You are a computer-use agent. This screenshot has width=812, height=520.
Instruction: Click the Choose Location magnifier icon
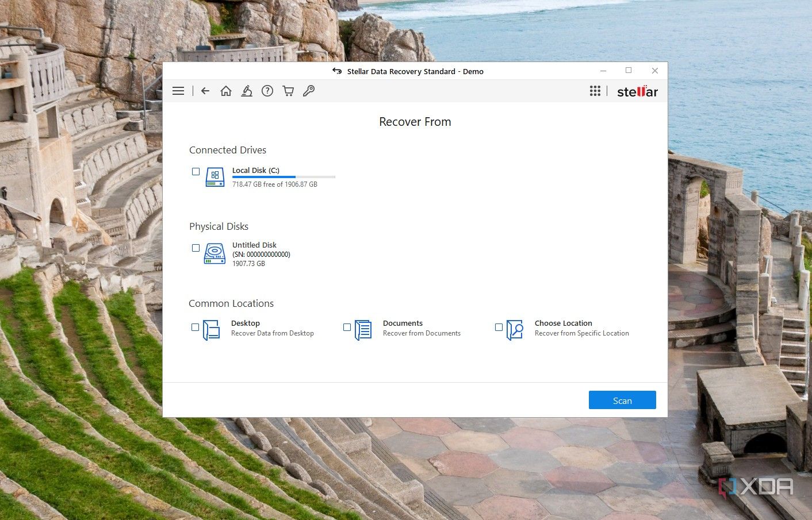(x=515, y=330)
